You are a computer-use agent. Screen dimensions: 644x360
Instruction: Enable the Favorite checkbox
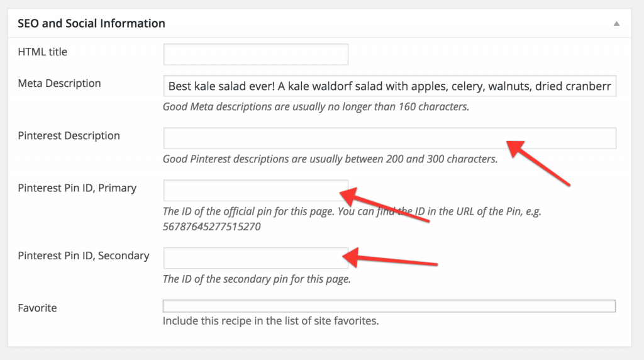[x=389, y=307]
